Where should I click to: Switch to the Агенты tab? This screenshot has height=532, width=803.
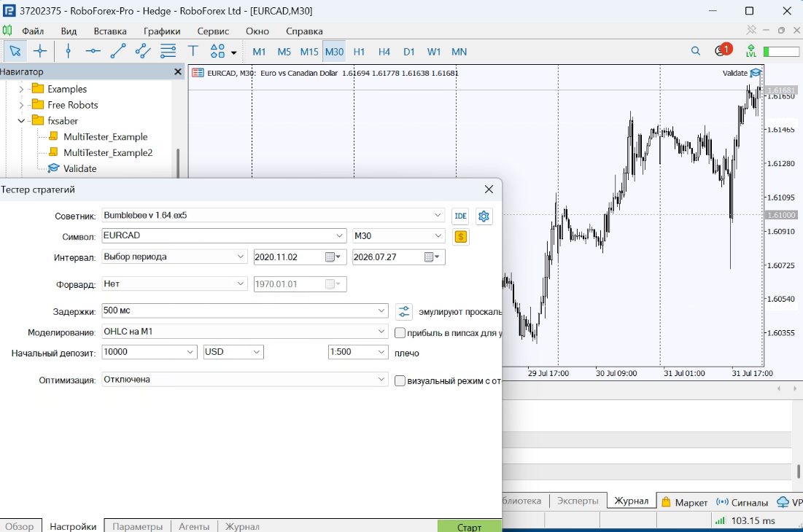point(194,526)
